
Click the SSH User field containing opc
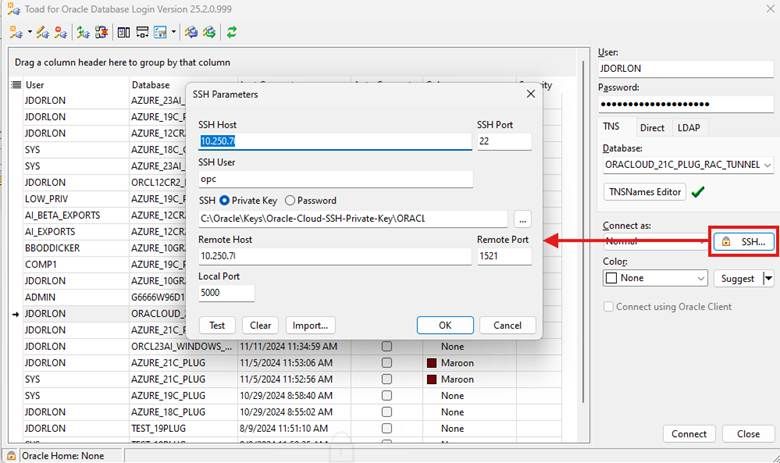point(335,179)
